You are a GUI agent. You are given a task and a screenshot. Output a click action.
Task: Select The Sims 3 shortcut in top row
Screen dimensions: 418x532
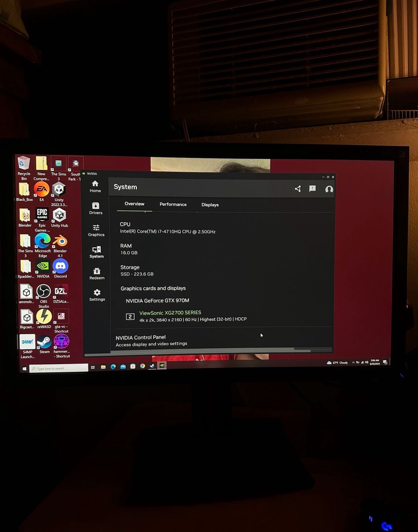click(59, 169)
